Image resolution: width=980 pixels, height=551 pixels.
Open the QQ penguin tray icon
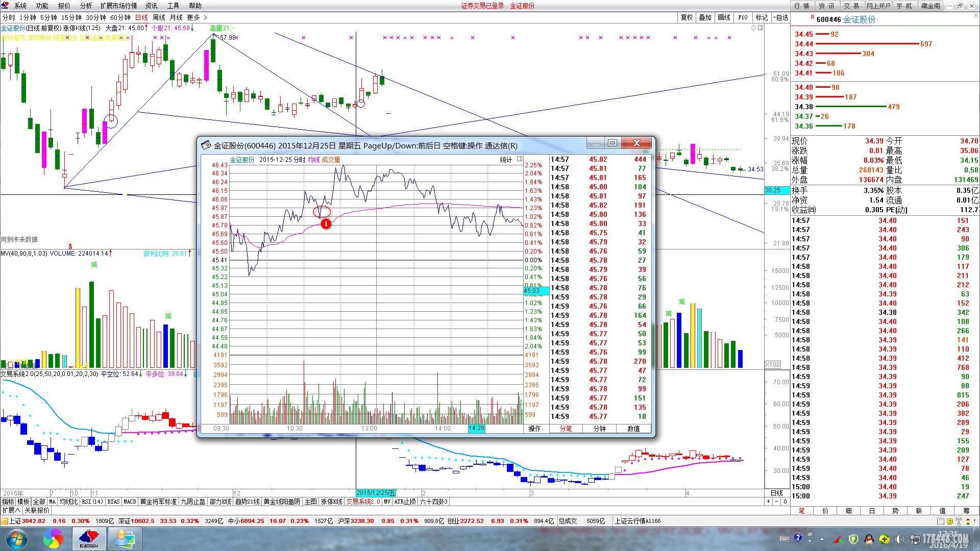click(x=869, y=539)
